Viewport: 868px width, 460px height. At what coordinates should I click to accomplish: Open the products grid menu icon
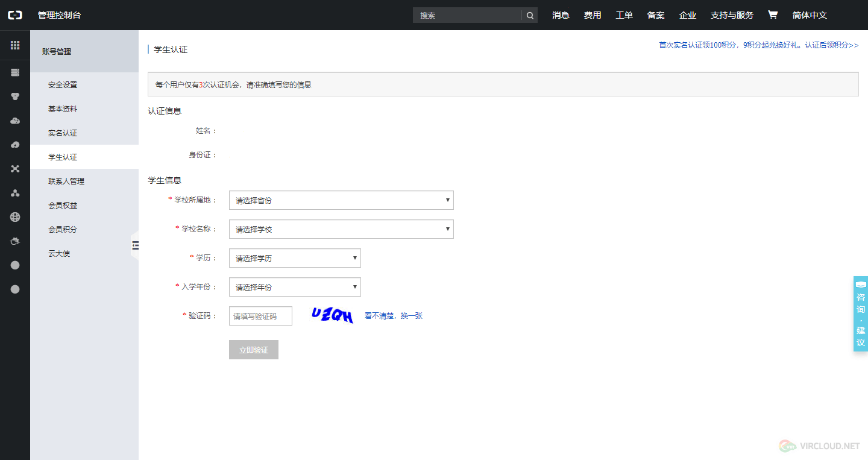pyautogui.click(x=15, y=45)
